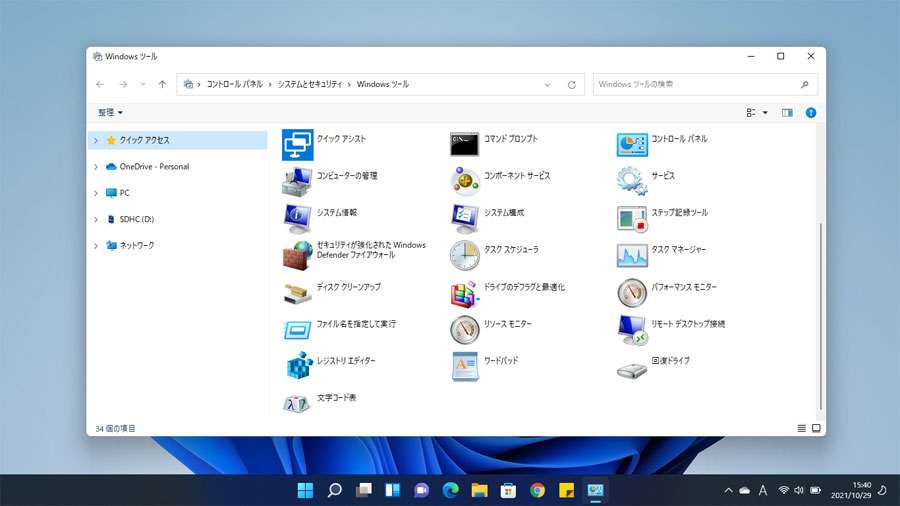Open the リソース モニター icon
This screenshot has height=506, width=900.
point(464,330)
